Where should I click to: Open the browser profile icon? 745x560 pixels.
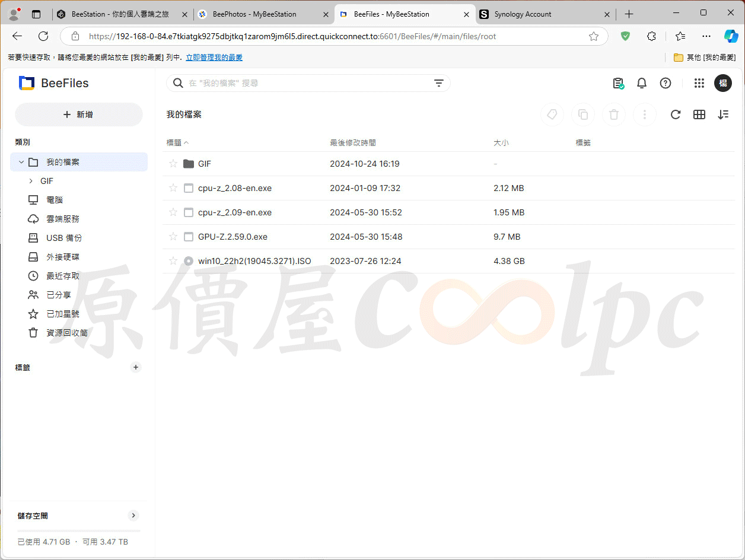tap(14, 14)
